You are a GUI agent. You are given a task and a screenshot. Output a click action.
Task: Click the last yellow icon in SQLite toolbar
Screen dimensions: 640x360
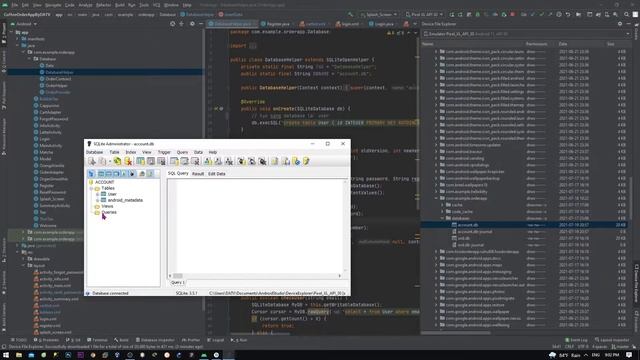[x=306, y=162]
